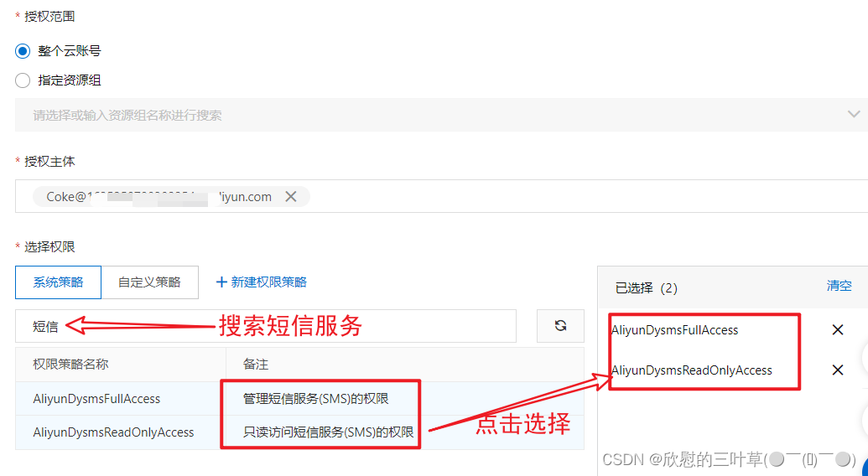Click inside the 授权主体 input box
Screen dimensions: 868x476
tap(441, 196)
